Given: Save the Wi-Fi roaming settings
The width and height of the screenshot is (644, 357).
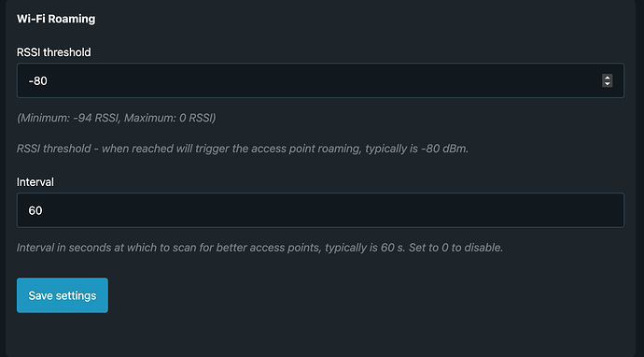Looking at the screenshot, I should click(x=63, y=295).
